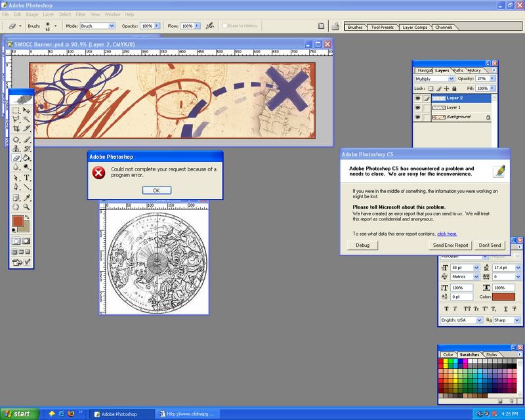Reset default foreground and background colors
525x420 pixels.
tap(14, 230)
